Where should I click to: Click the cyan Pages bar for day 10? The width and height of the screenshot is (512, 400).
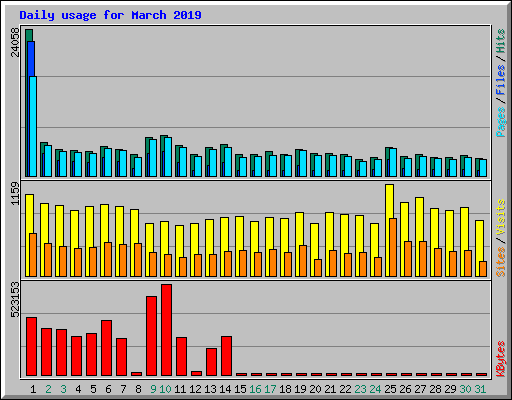tap(168, 157)
